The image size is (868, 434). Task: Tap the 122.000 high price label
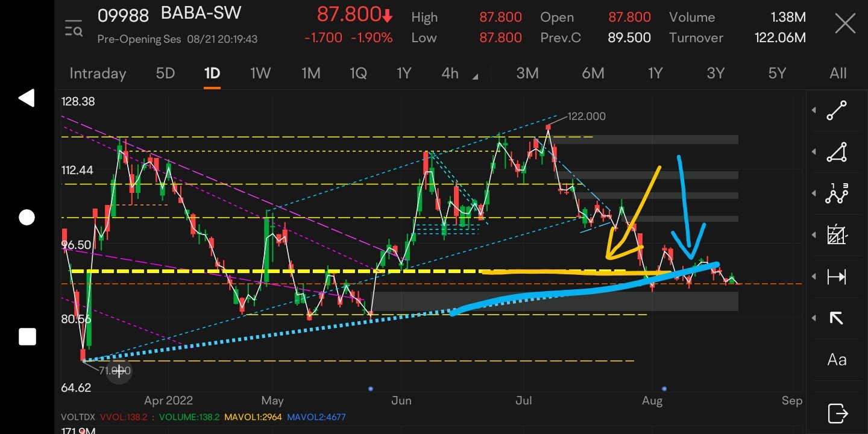[587, 116]
